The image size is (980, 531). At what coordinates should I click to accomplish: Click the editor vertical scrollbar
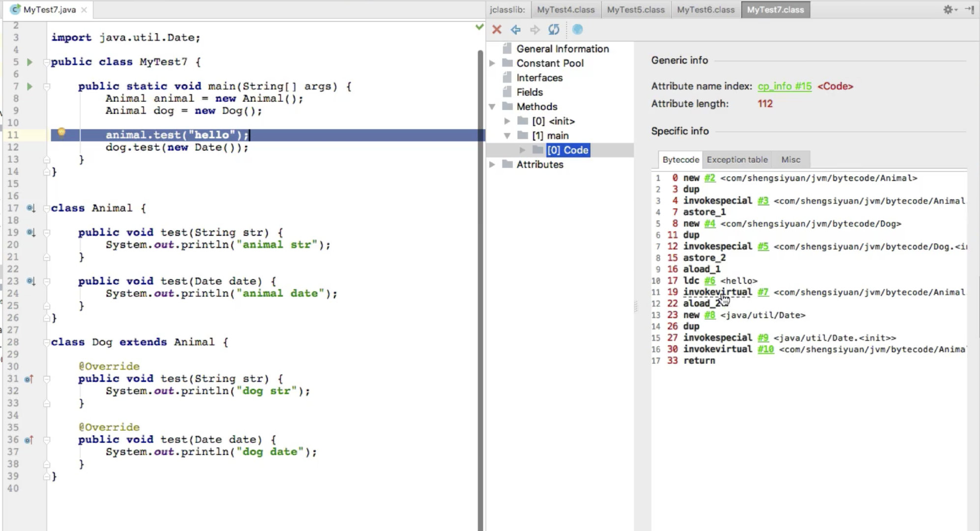480,290
